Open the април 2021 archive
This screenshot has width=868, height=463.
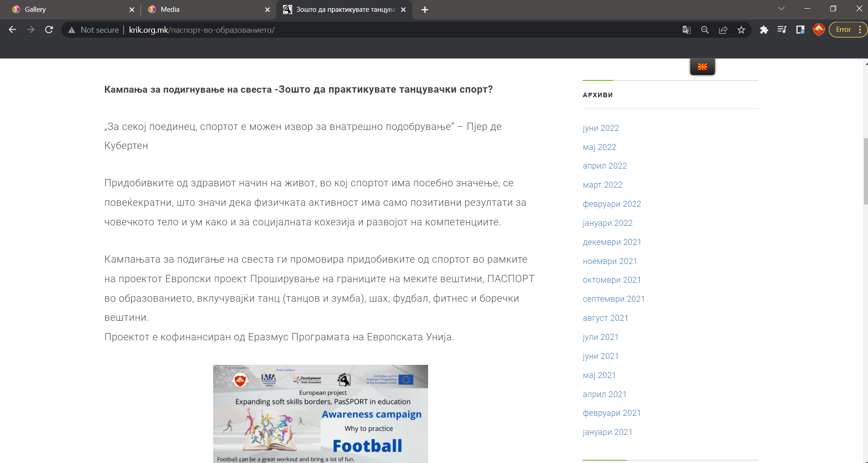pyautogui.click(x=604, y=394)
